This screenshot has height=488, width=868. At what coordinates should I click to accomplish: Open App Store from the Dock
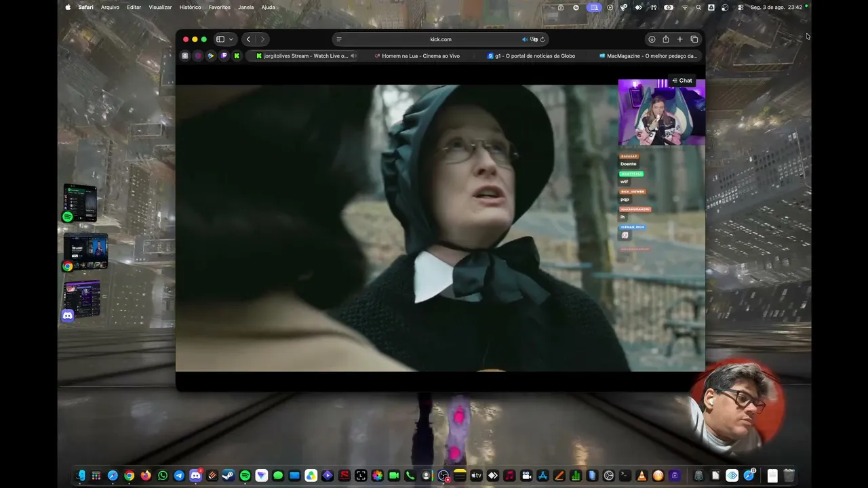click(x=542, y=476)
